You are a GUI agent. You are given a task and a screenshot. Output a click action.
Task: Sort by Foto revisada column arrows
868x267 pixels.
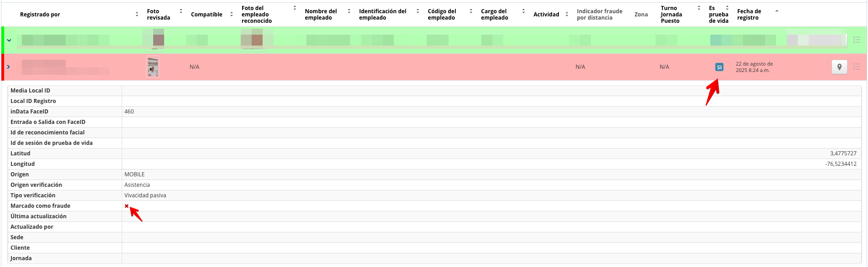[181, 11]
